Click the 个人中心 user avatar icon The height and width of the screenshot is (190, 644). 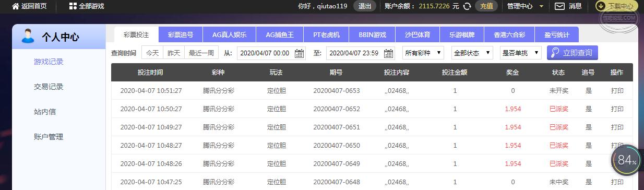[x=28, y=36]
